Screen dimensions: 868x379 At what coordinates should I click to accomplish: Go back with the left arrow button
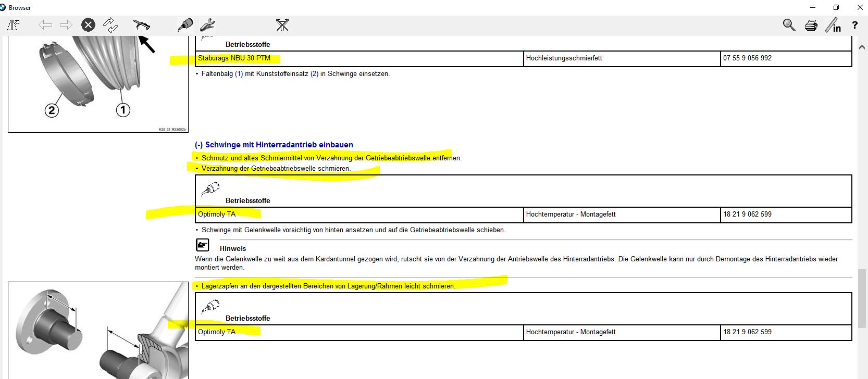tap(45, 25)
